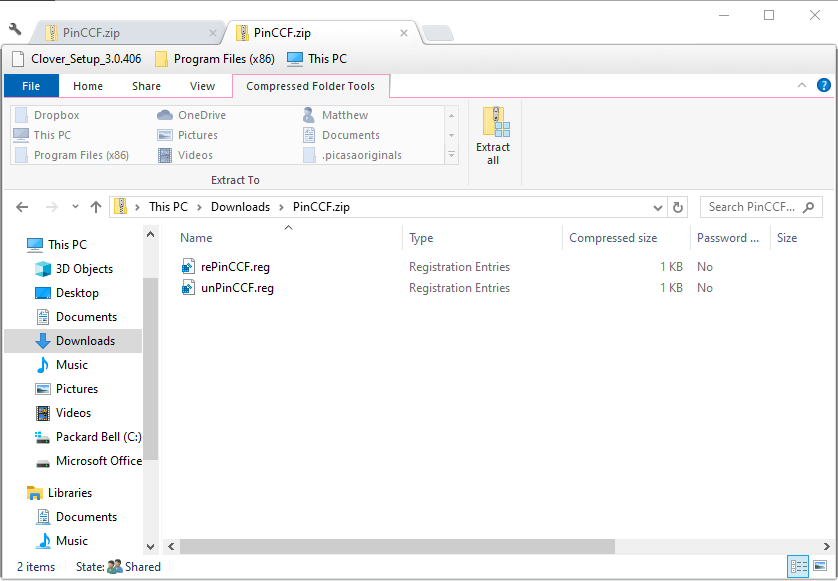Click the Clover wrench settings icon
Image resolution: width=838 pixels, height=581 pixels.
(x=15, y=28)
